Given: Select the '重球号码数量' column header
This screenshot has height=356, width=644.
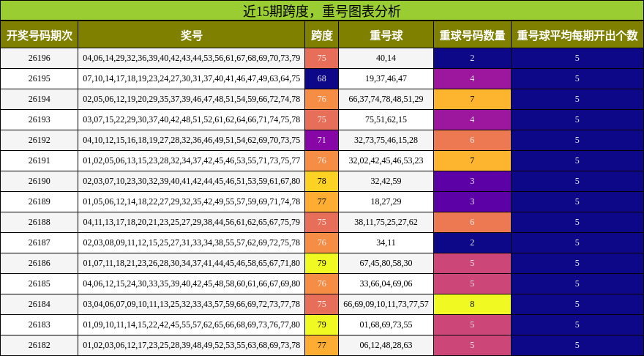Looking at the screenshot, I should point(472,35).
